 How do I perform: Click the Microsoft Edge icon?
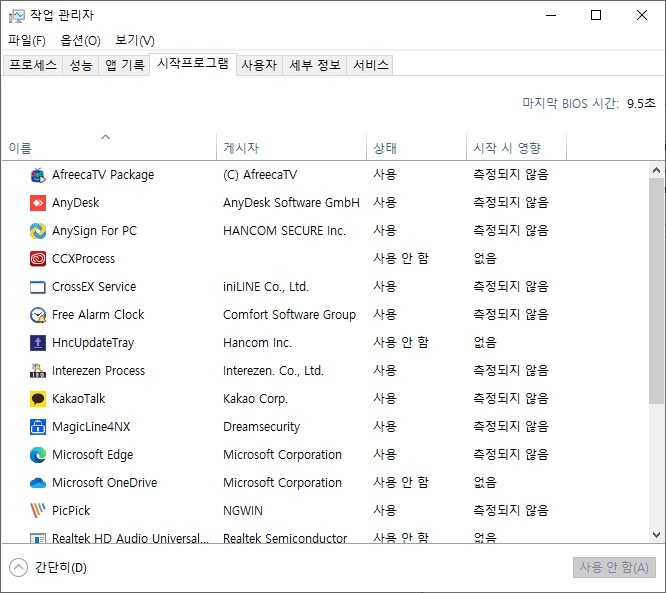pyautogui.click(x=38, y=455)
